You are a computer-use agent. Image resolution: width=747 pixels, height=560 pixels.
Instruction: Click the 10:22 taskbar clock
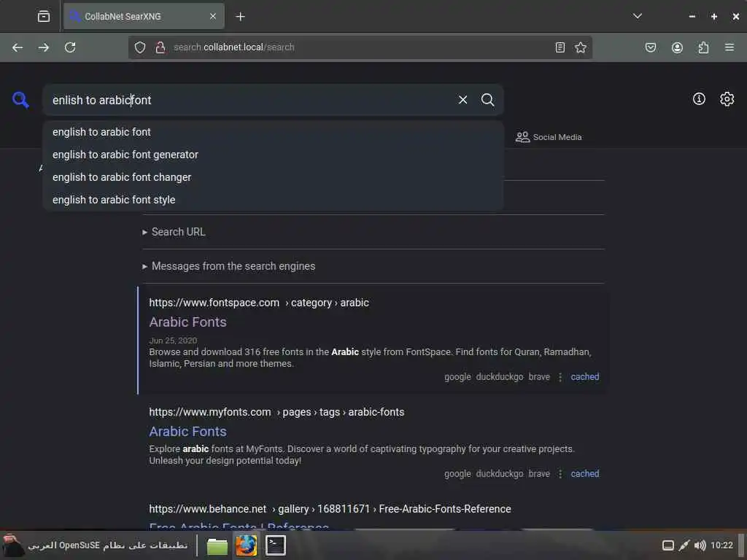click(x=721, y=545)
